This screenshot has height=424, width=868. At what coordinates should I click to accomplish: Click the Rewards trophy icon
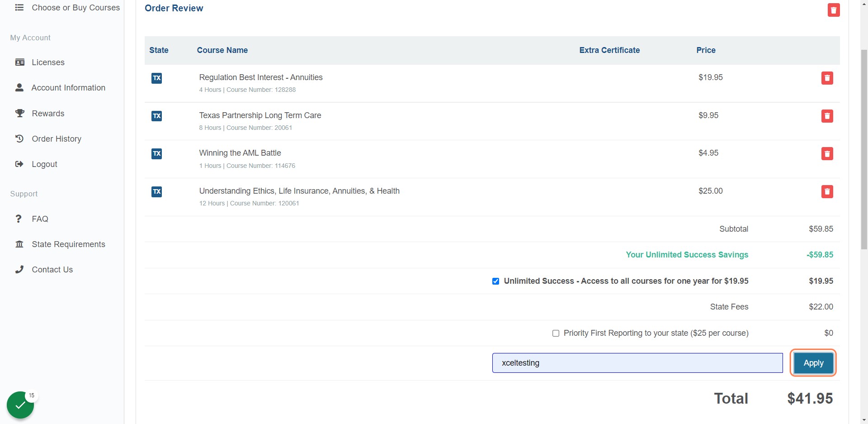point(20,113)
